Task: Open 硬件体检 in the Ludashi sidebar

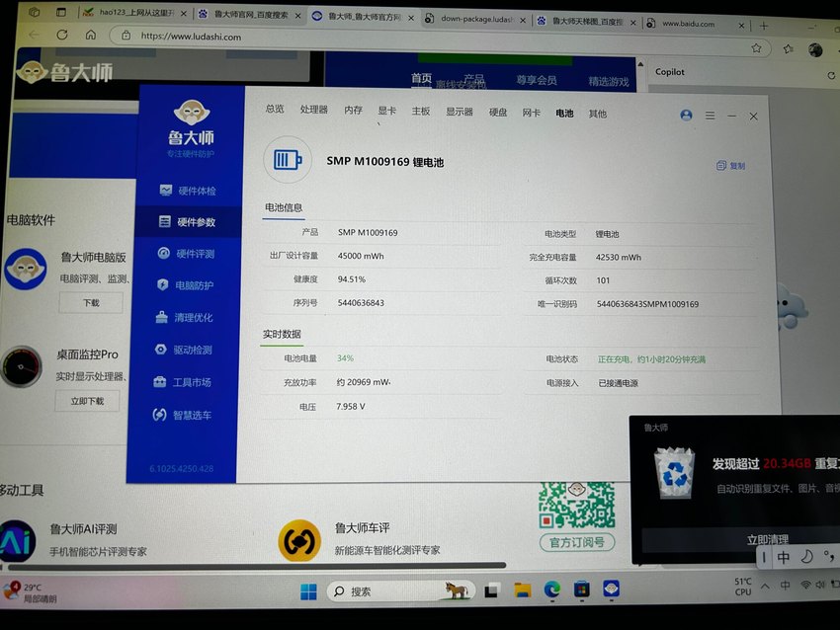Action: click(188, 191)
